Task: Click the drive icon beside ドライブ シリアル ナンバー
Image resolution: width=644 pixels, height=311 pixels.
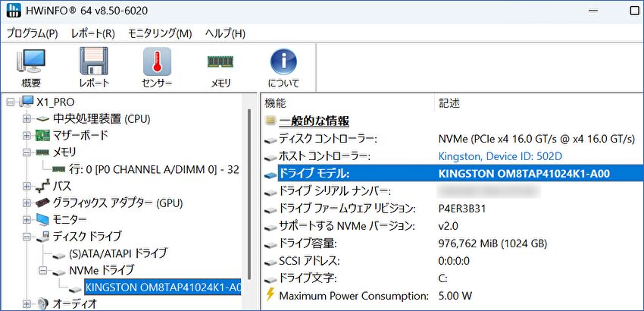Action: coord(270,192)
